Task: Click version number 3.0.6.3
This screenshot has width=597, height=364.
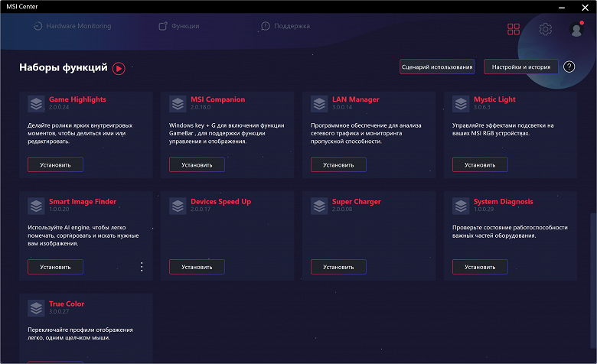Action: [x=482, y=107]
